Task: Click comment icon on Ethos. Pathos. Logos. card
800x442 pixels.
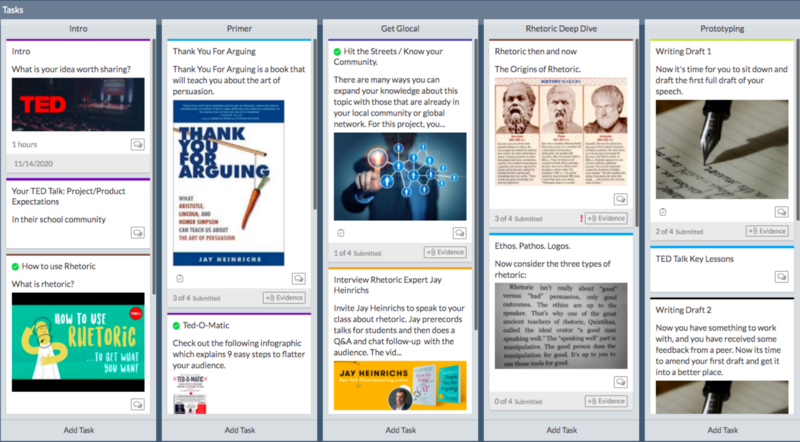Action: (x=621, y=381)
